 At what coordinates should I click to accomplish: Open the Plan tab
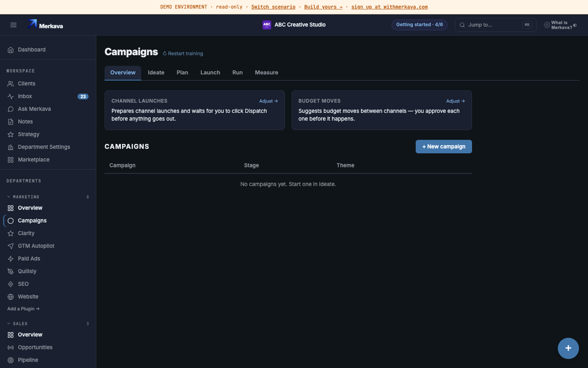pos(183,73)
